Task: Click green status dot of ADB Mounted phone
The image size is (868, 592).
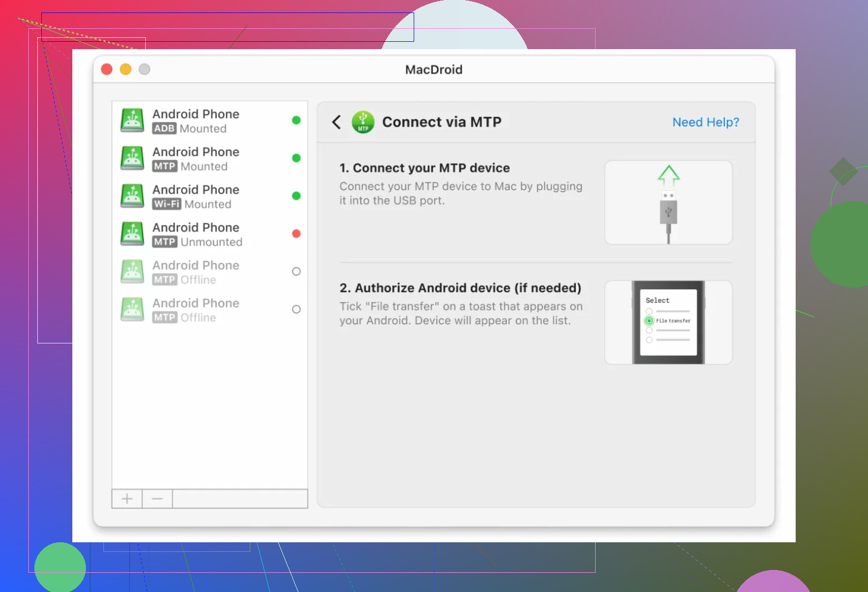Action: (296, 120)
